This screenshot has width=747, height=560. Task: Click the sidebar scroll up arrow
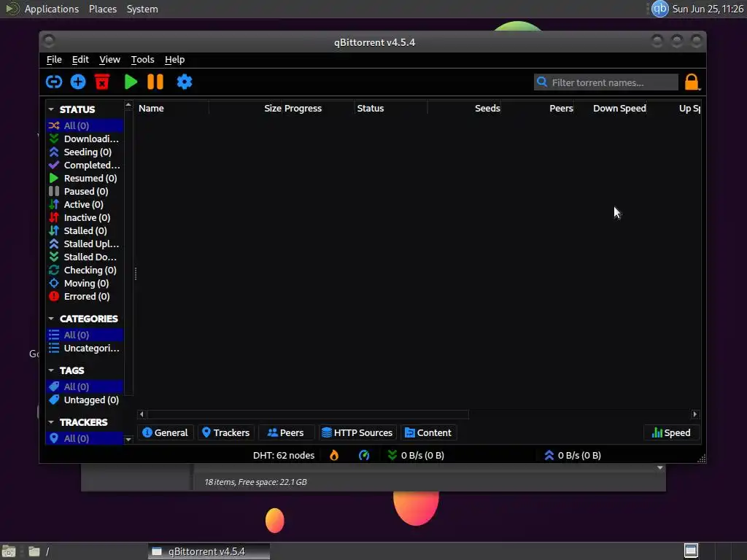(128, 104)
